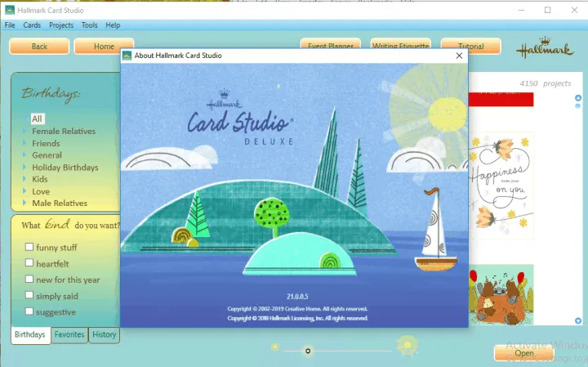Screen dimensions: 588x367
Task: Expand the Female Relatives category arrow
Action: pyautogui.click(x=24, y=131)
